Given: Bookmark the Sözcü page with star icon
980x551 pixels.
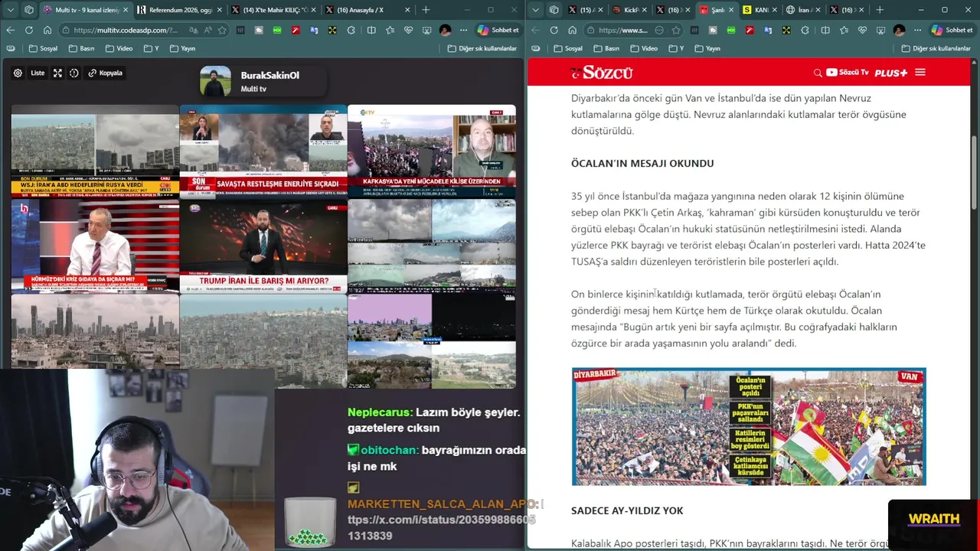Looking at the screenshot, I should coord(676,30).
